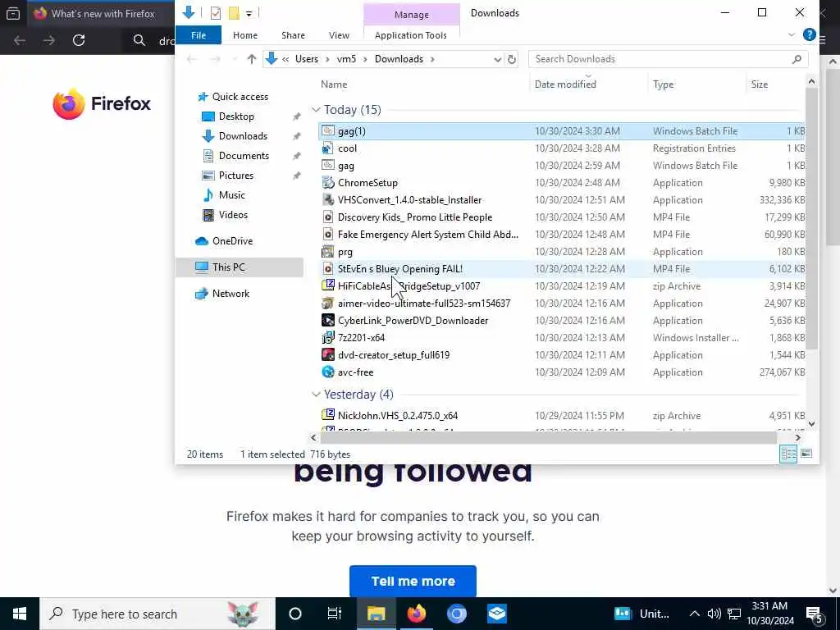Open the Application Tools tab
840x630 pixels.
click(410, 34)
